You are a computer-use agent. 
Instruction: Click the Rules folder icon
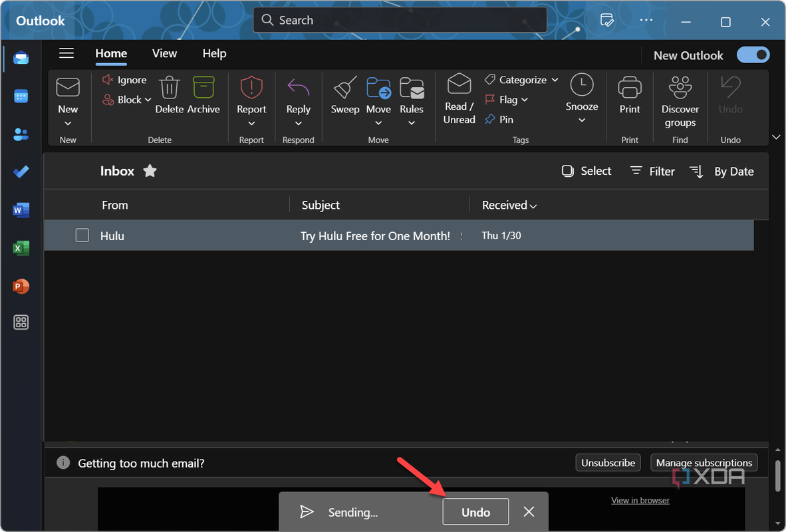(x=412, y=88)
